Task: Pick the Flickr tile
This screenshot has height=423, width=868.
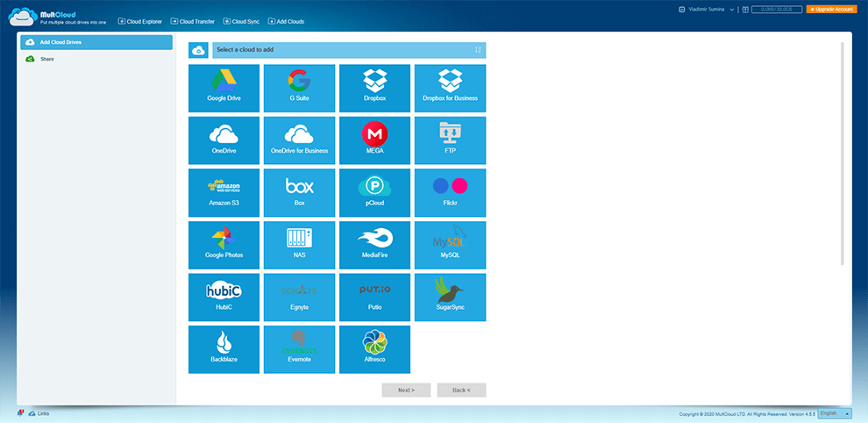Action: [x=450, y=193]
